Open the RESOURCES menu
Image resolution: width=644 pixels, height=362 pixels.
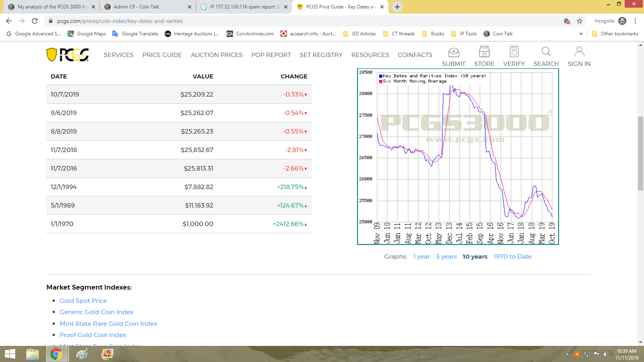(370, 55)
